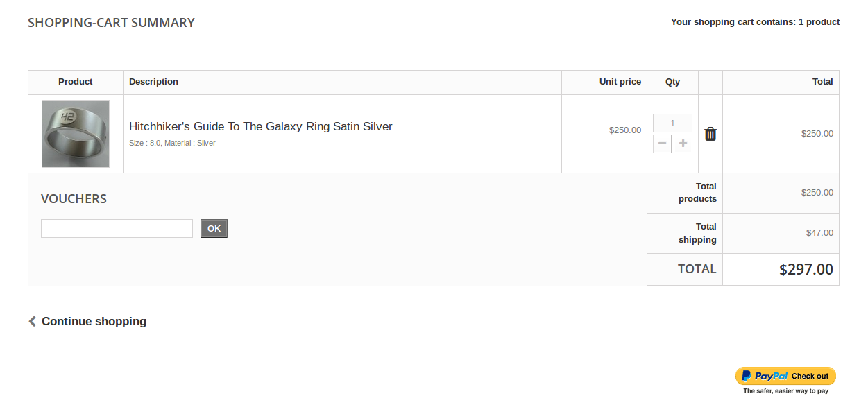The image size is (868, 405).
Task: Click the Qty column header
Action: coord(672,82)
